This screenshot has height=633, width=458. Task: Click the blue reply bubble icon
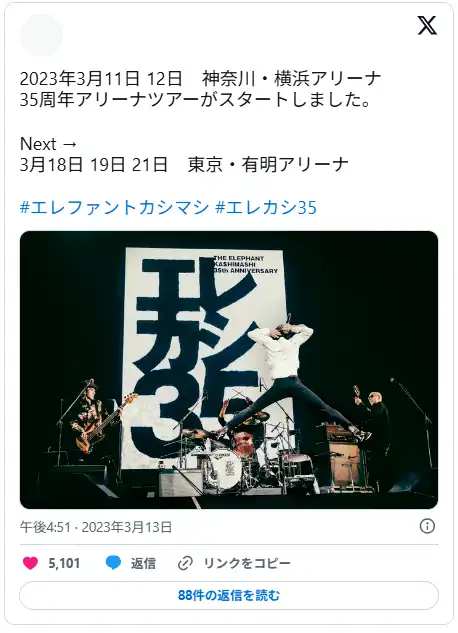(x=113, y=563)
